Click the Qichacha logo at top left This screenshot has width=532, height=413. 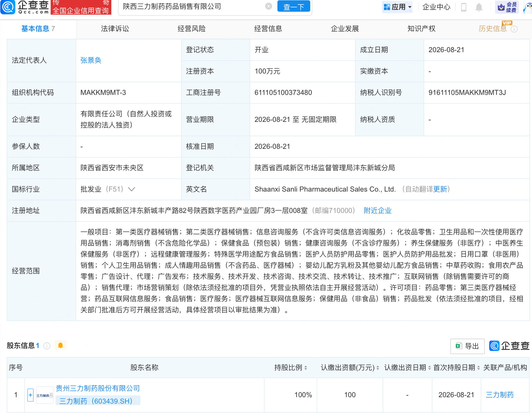[x=25, y=7]
